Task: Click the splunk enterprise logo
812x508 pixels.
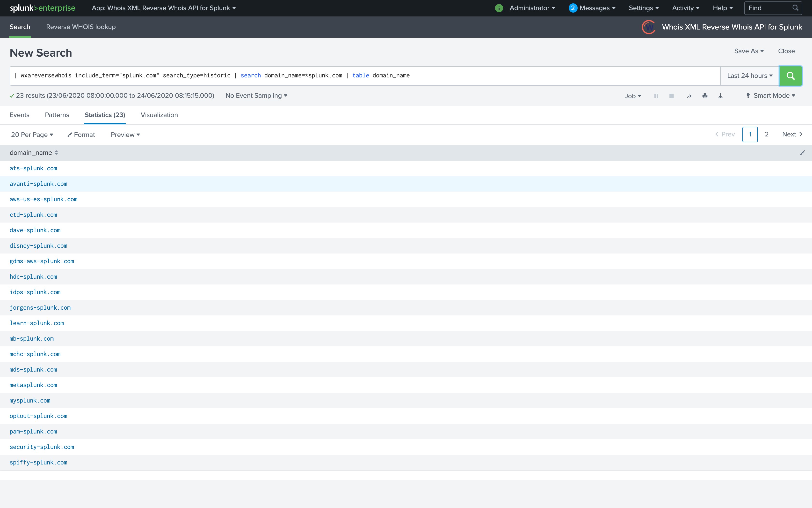Action: pos(43,8)
